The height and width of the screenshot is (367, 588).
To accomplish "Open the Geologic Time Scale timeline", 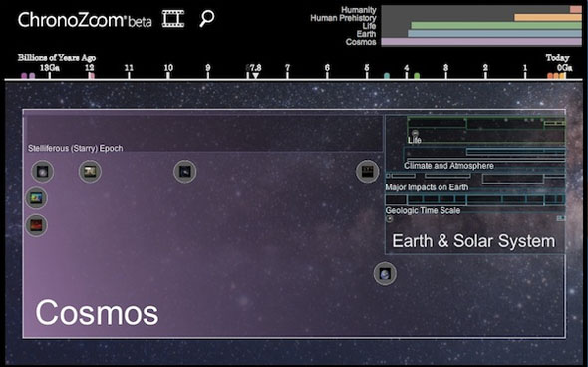I will (x=423, y=210).
